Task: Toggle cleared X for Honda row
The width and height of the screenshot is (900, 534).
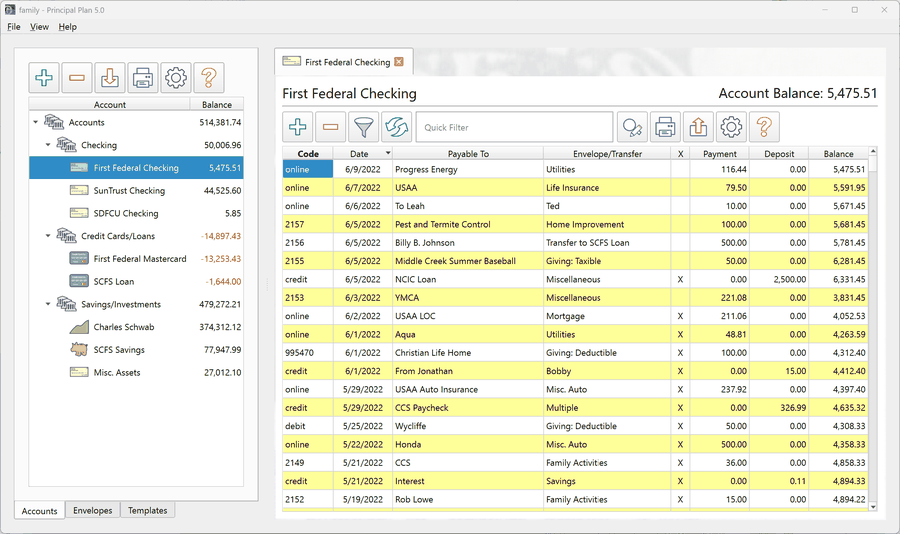Action: pos(680,444)
